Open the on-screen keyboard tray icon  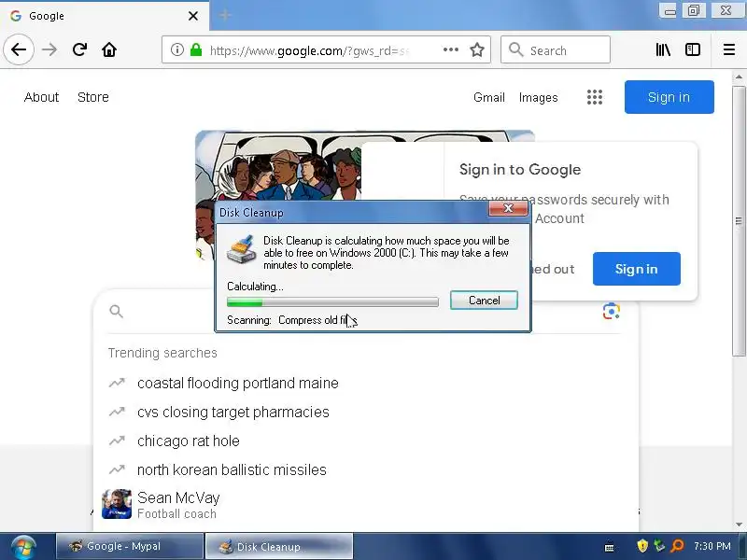click(609, 548)
